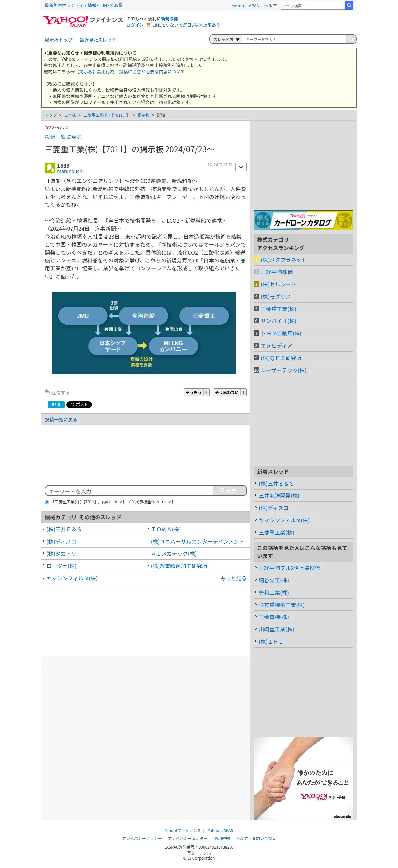
Task: Open 住友重機械工業(株) link
Action: click(282, 605)
